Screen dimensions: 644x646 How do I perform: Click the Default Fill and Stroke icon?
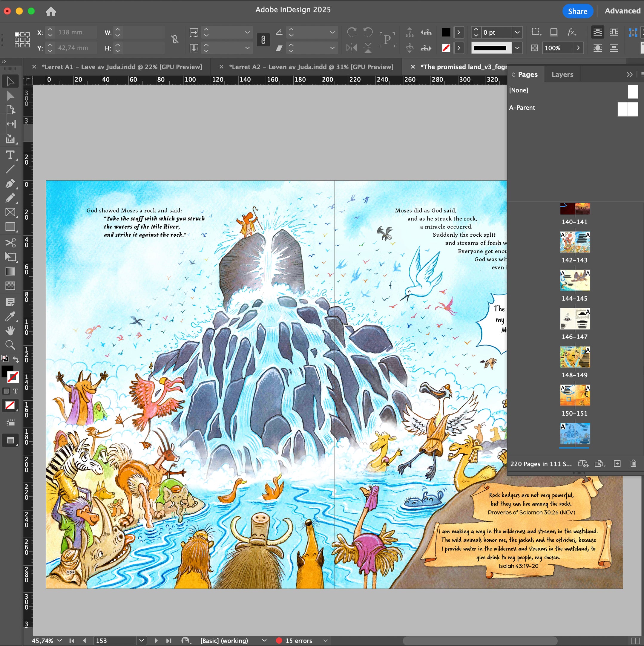click(5, 359)
